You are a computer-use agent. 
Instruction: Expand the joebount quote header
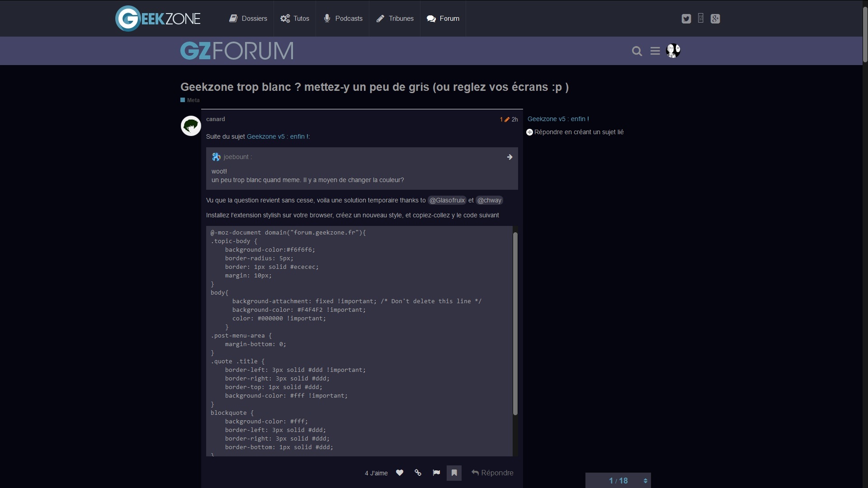click(x=362, y=157)
